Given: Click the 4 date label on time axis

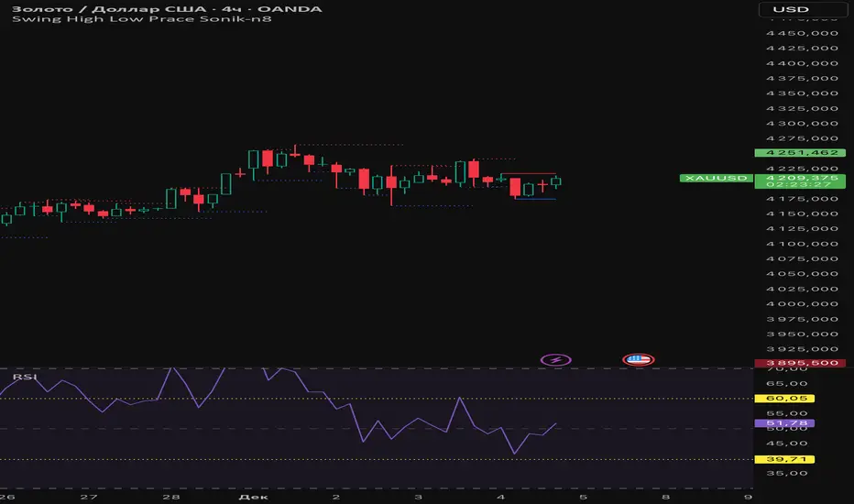Looking at the screenshot, I should click(x=500, y=497).
